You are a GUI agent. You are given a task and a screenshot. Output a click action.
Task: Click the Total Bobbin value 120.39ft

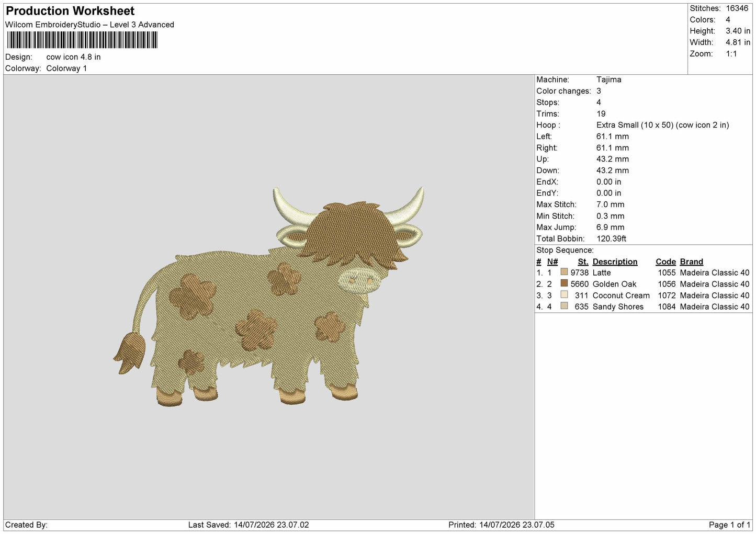pos(611,238)
